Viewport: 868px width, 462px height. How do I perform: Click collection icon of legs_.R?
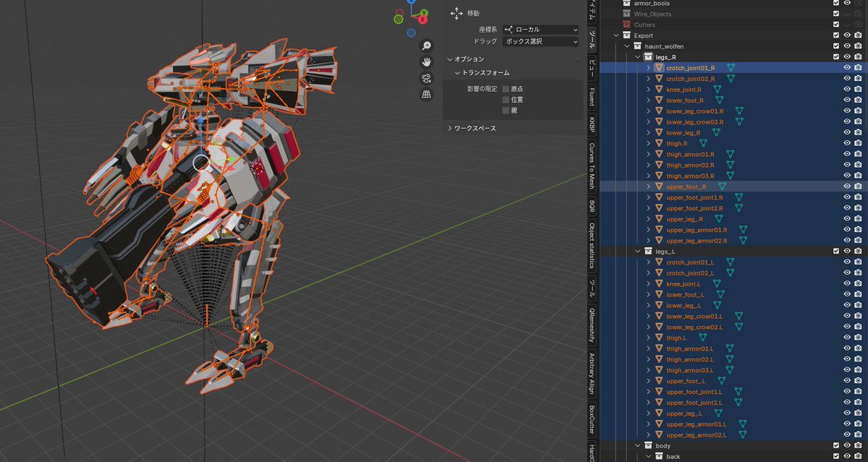tap(648, 56)
